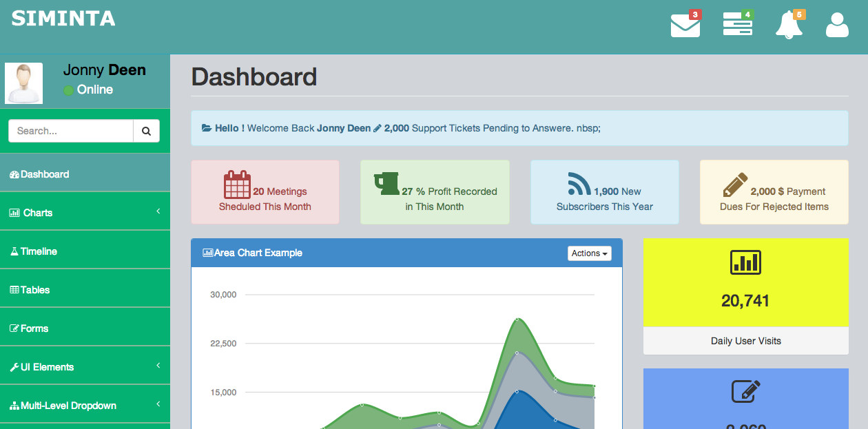Viewport: 868px width, 429px height.
Task: Click into the Search input field
Action: (x=70, y=131)
